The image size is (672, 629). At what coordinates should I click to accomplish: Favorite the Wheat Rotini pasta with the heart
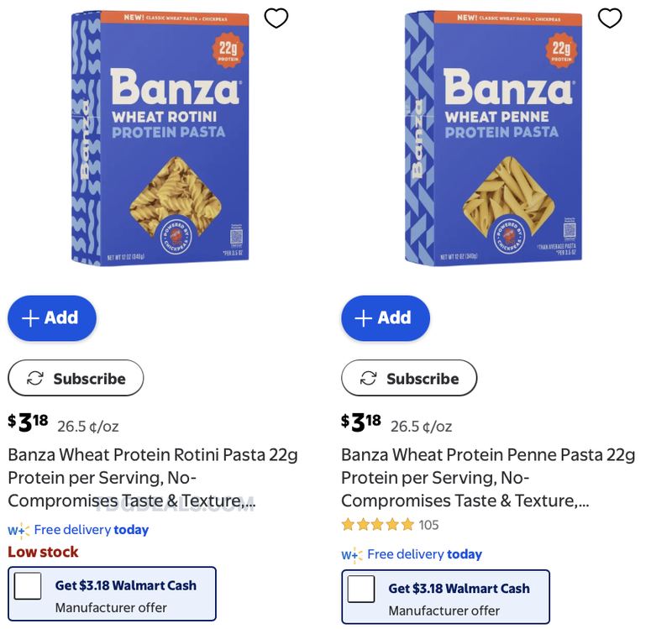(x=276, y=18)
